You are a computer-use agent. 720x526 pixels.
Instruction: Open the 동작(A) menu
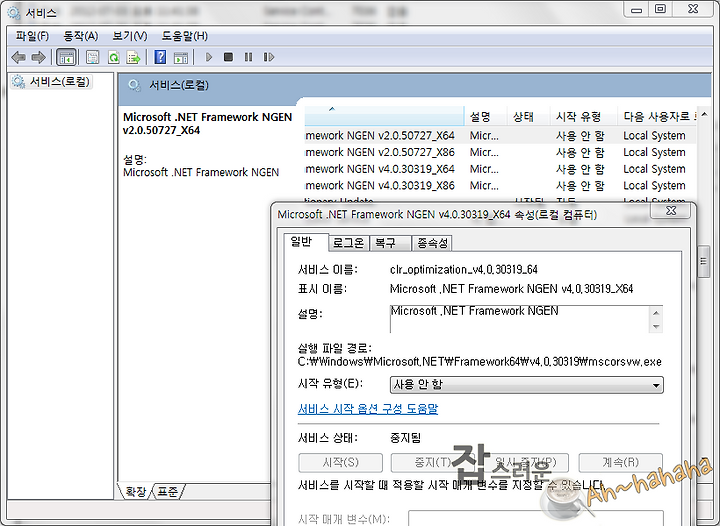click(x=81, y=36)
